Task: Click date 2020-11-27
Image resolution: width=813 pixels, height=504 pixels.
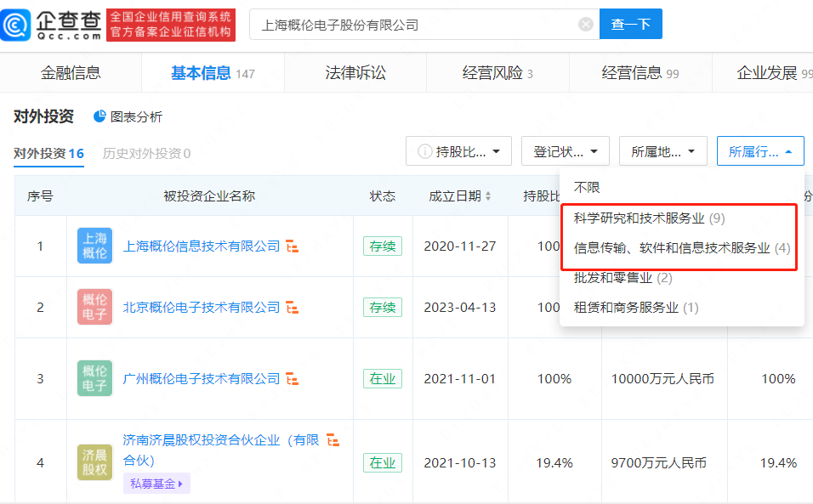Action: 460,246
